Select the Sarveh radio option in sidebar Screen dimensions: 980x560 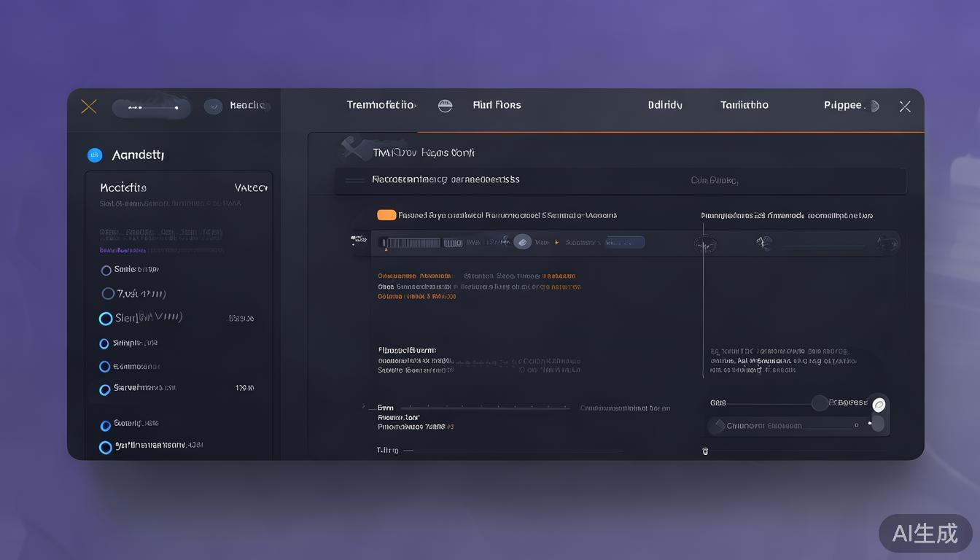pos(105,389)
